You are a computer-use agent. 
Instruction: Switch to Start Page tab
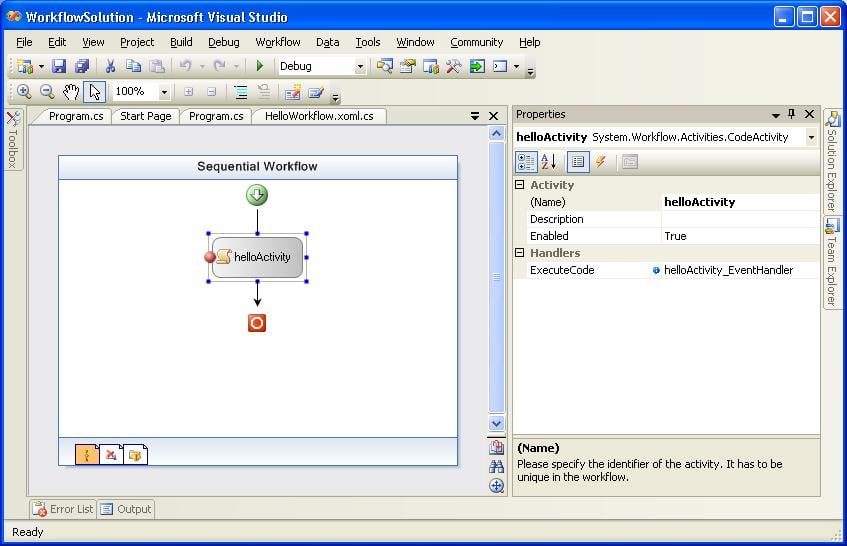[x=145, y=116]
